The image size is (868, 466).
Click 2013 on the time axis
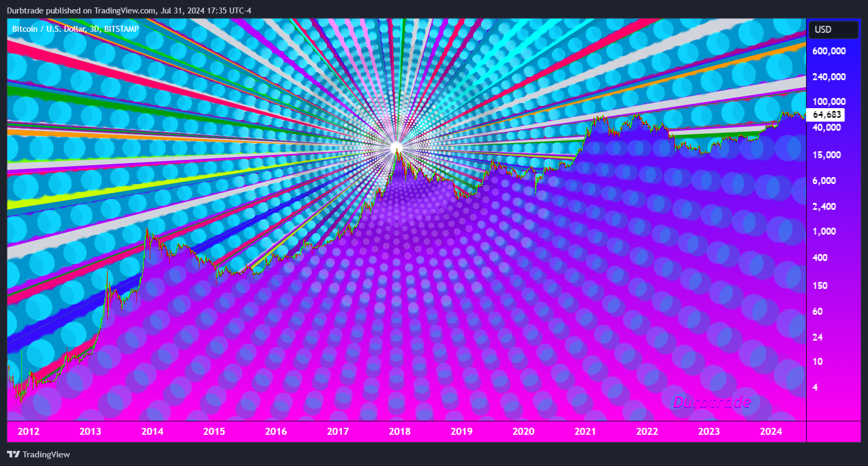coord(90,432)
